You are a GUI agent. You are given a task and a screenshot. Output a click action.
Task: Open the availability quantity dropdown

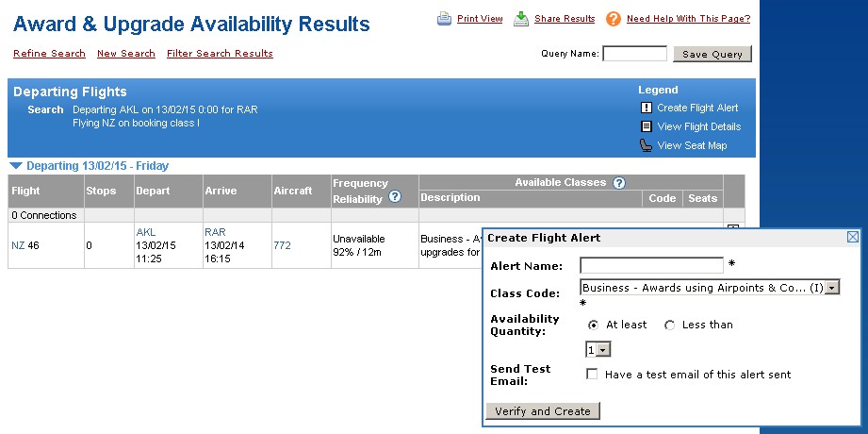click(598, 350)
